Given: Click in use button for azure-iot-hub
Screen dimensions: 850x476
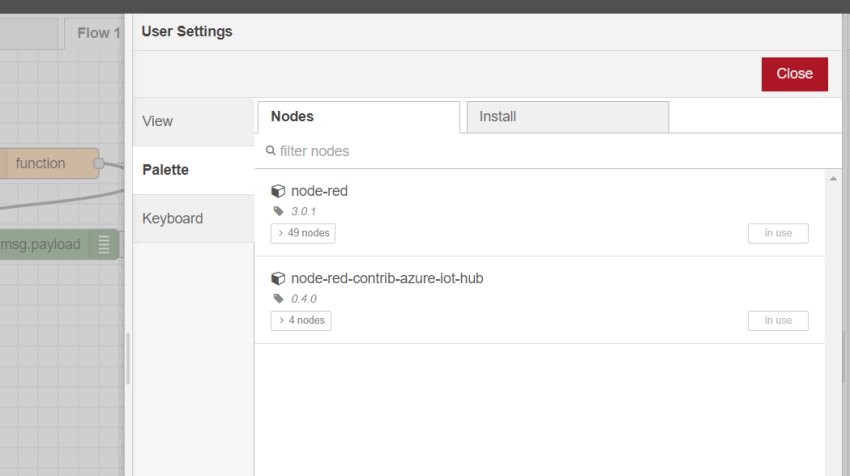Looking at the screenshot, I should pos(777,321).
